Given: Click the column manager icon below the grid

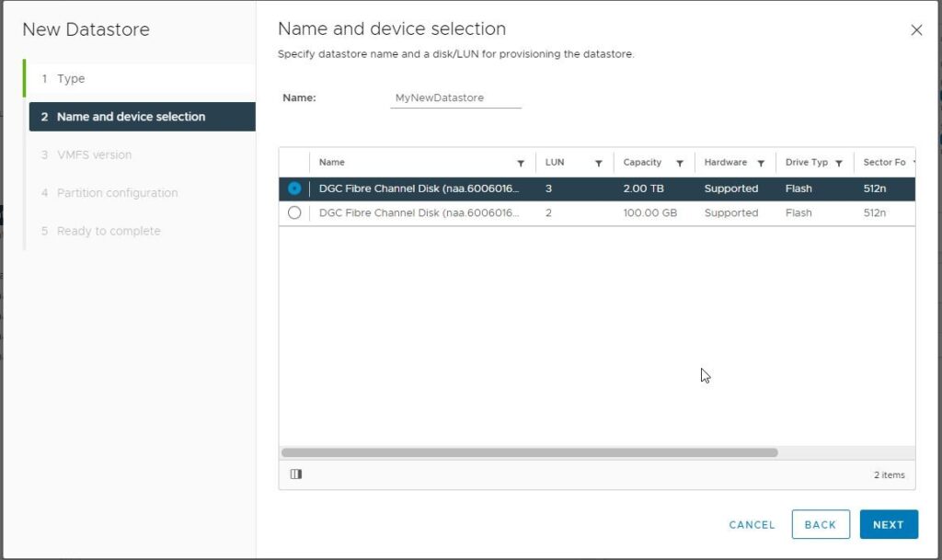Looking at the screenshot, I should [x=295, y=474].
